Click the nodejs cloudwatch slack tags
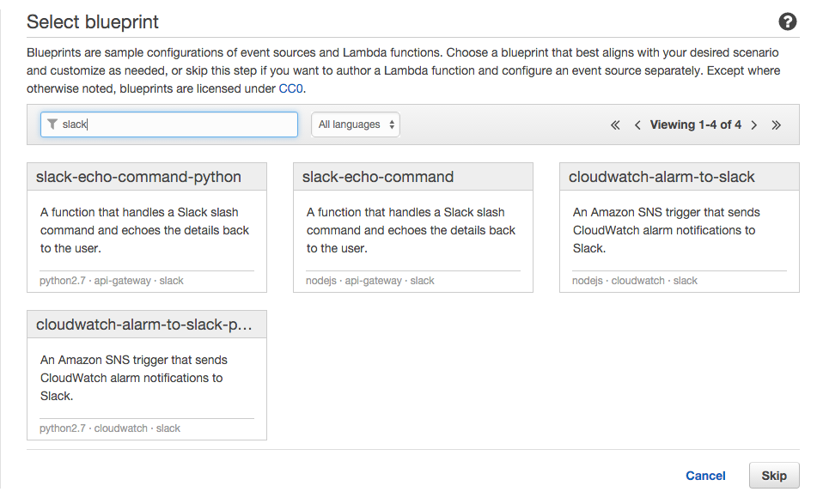817x504 pixels. tap(635, 281)
